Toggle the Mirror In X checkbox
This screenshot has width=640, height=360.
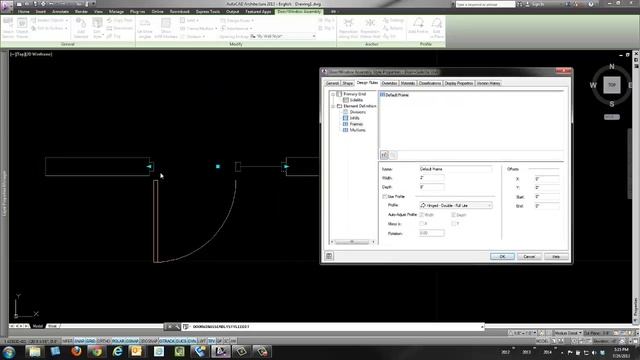422,224
